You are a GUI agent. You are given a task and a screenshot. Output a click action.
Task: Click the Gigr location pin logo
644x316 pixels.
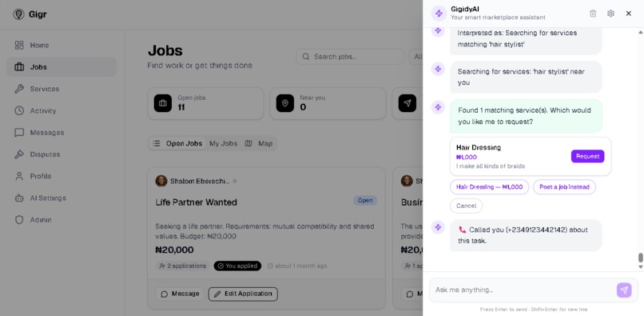tap(18, 14)
